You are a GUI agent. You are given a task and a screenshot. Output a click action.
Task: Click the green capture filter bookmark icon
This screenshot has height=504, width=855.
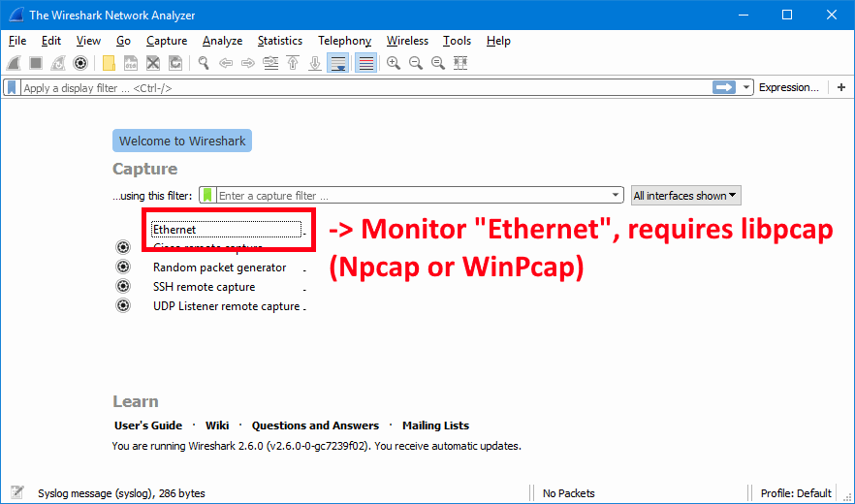(x=207, y=195)
